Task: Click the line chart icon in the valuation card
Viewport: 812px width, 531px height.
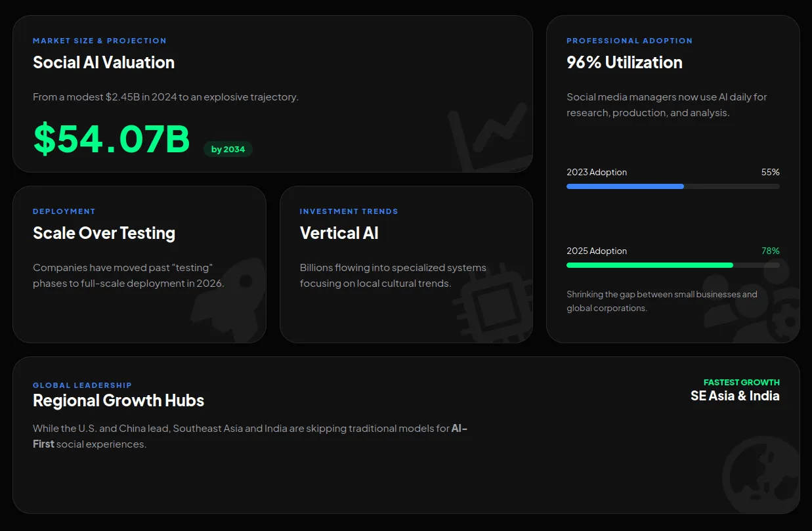Action: pos(489,138)
